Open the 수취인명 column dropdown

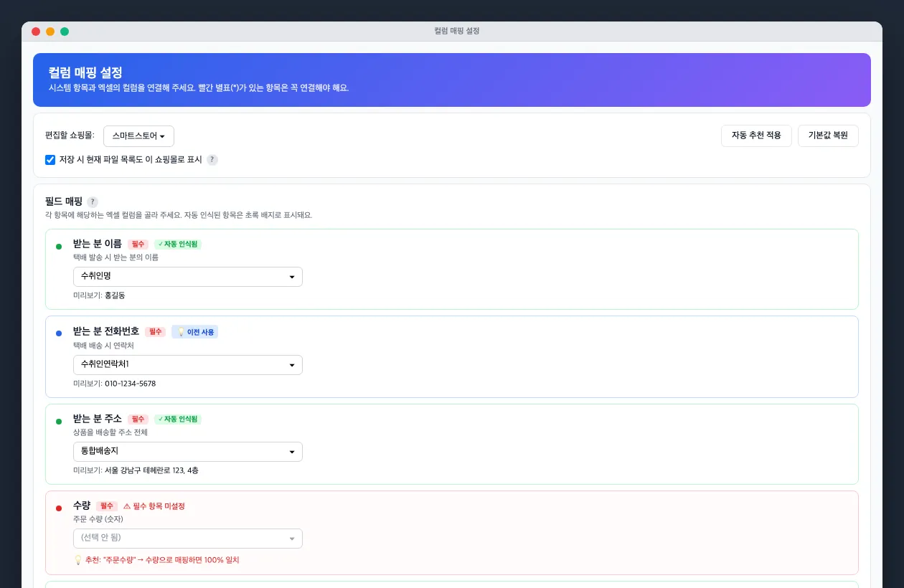click(x=188, y=277)
